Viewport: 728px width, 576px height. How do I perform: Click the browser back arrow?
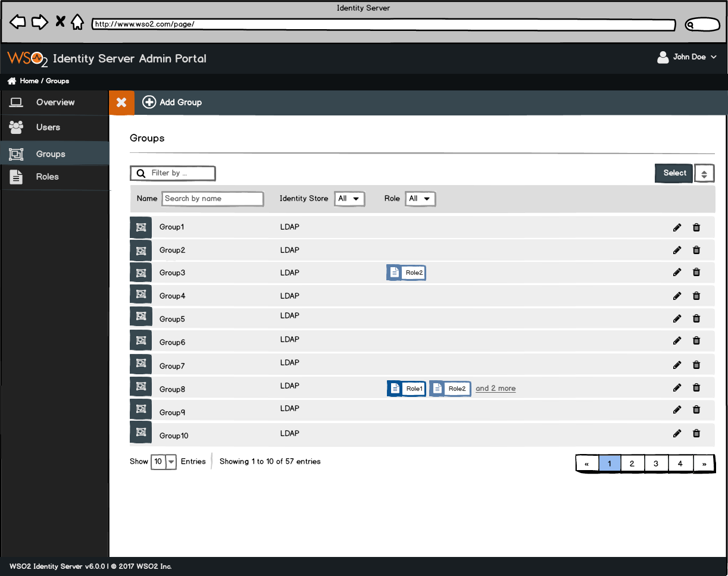coord(18,23)
